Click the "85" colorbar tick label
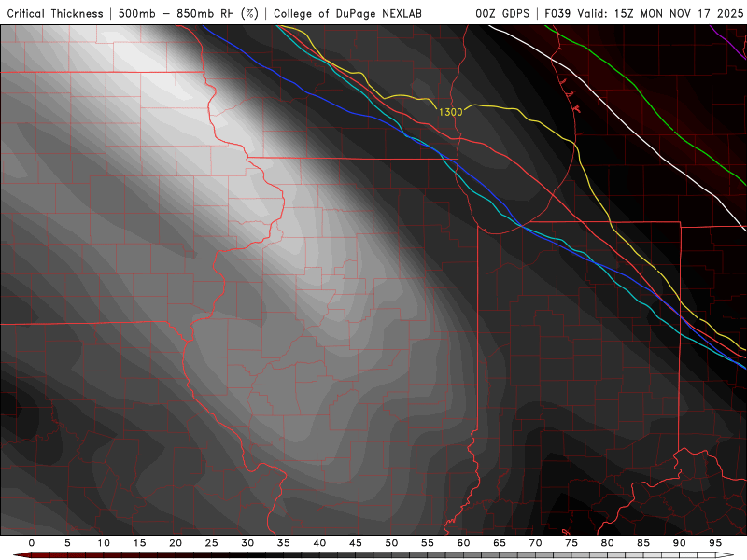747x560 pixels. pos(643,543)
